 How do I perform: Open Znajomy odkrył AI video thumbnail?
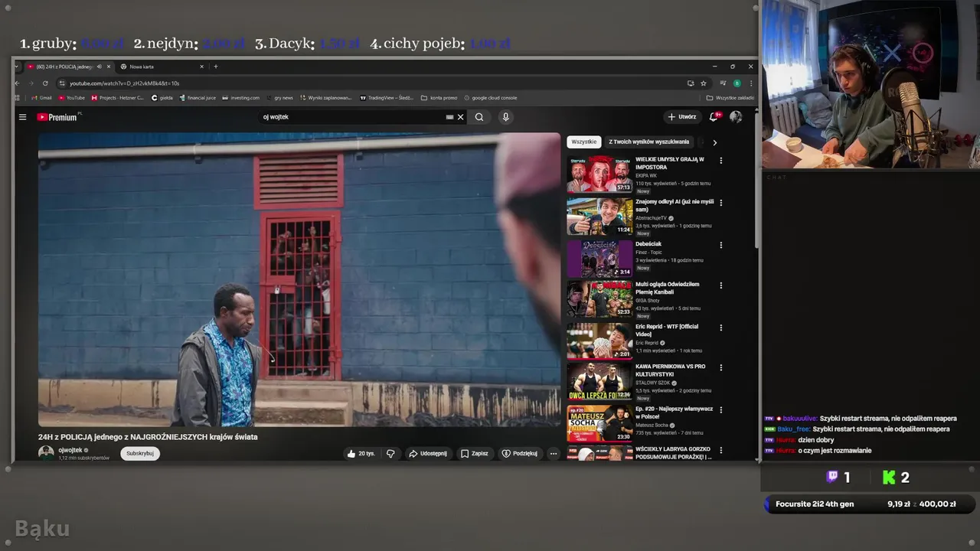[x=599, y=217]
